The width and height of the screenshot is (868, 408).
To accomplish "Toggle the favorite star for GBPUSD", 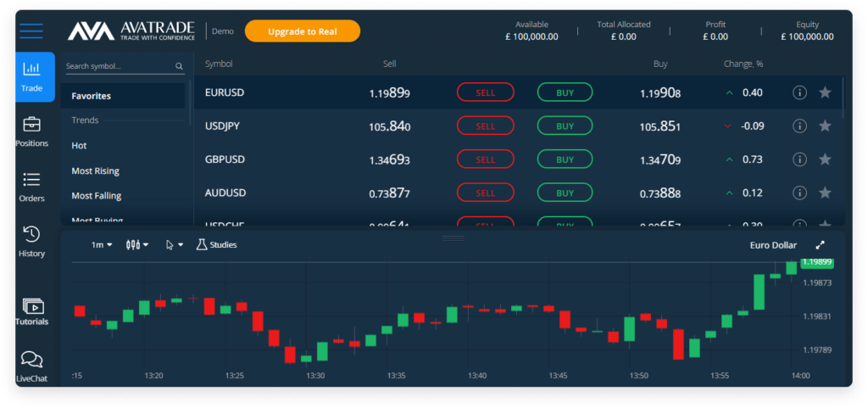I will (825, 159).
